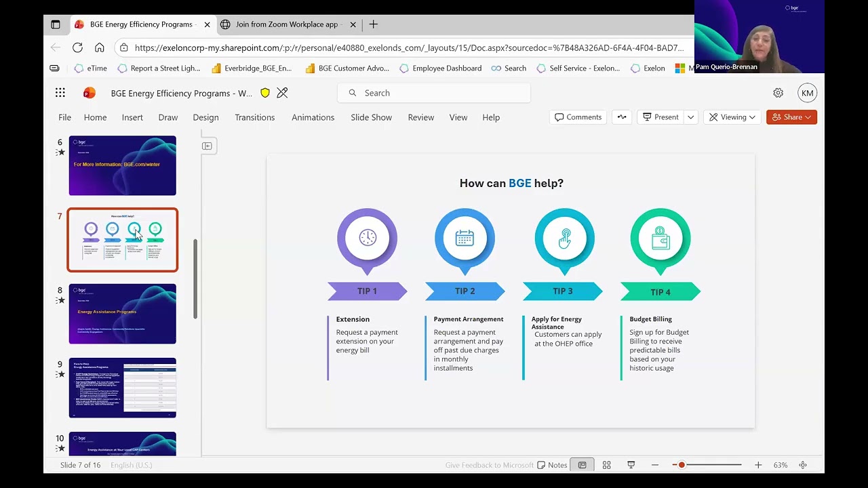Viewport: 868px width, 488px height.
Task: Open the Draw tab
Action: pyautogui.click(x=167, y=117)
